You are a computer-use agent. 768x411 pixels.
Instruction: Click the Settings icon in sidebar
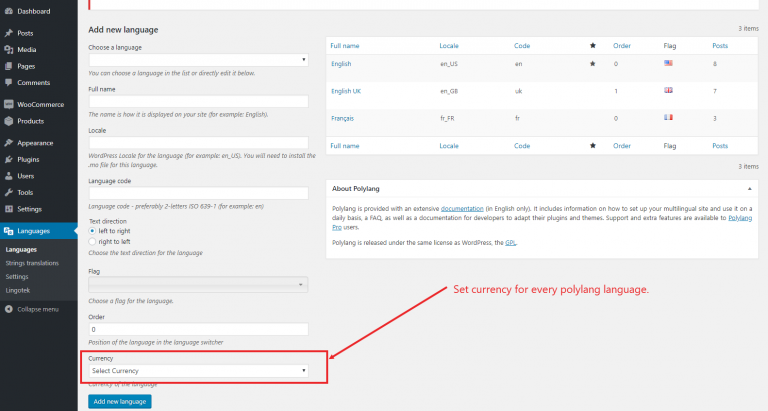9,209
